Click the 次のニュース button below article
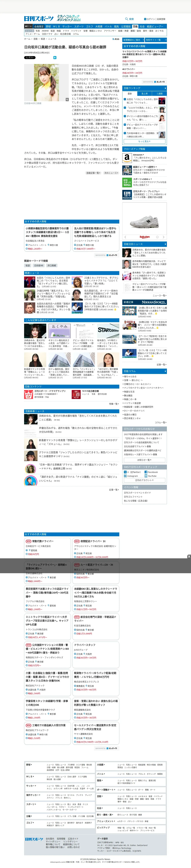The image size is (191, 868). (x=111, y=173)
